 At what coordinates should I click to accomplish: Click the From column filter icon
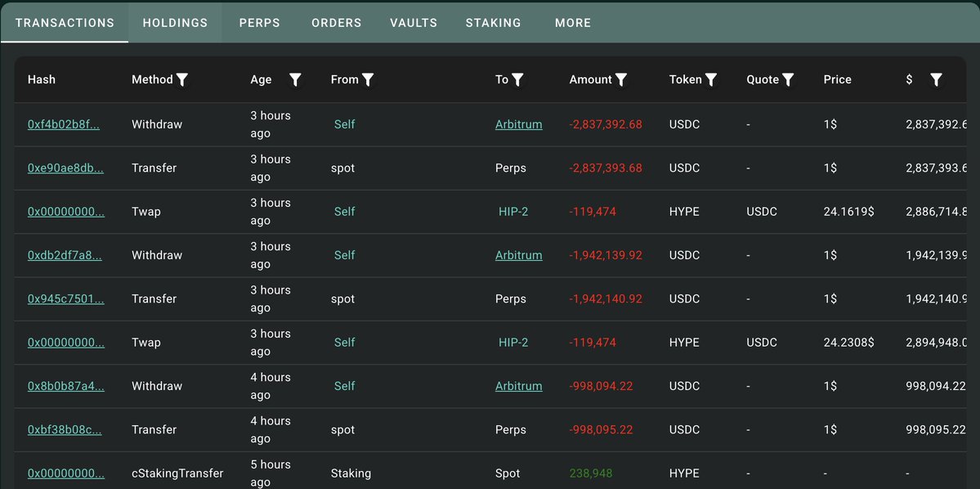pos(368,79)
